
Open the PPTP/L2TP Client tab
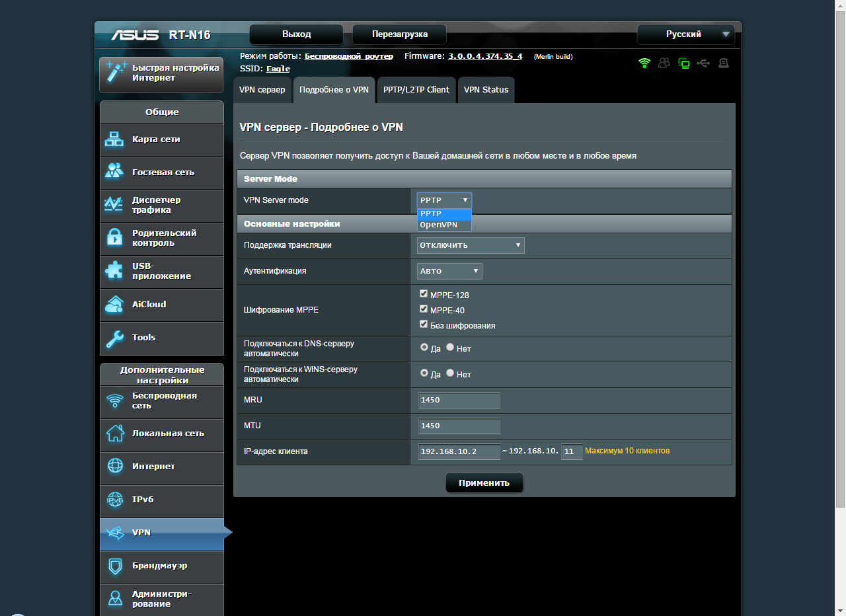[x=416, y=90]
